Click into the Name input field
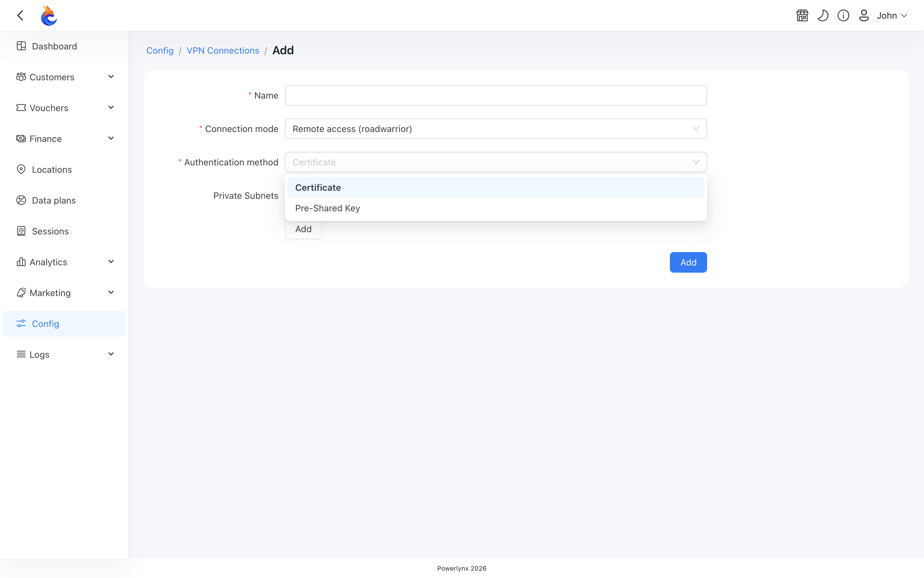 [496, 95]
